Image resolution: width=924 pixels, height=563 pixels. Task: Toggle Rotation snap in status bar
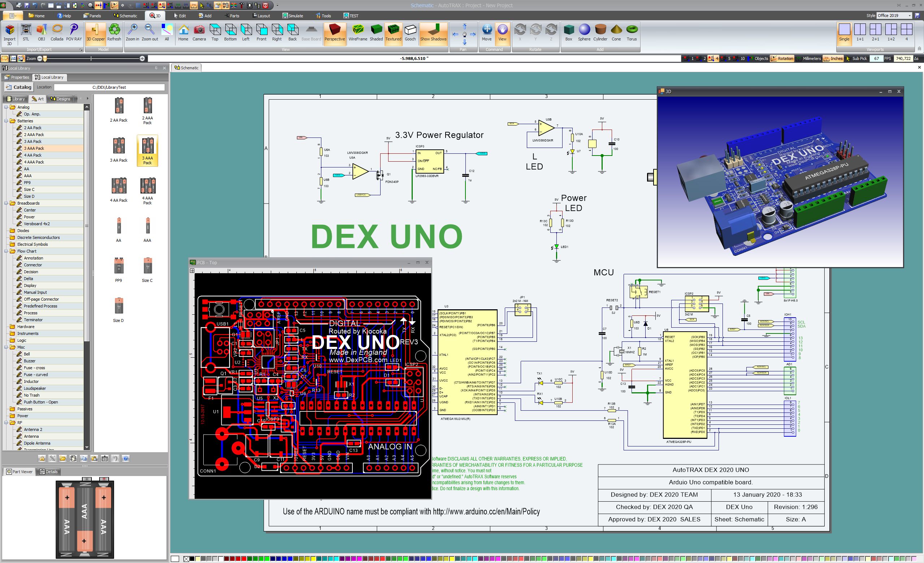pyautogui.click(x=782, y=58)
